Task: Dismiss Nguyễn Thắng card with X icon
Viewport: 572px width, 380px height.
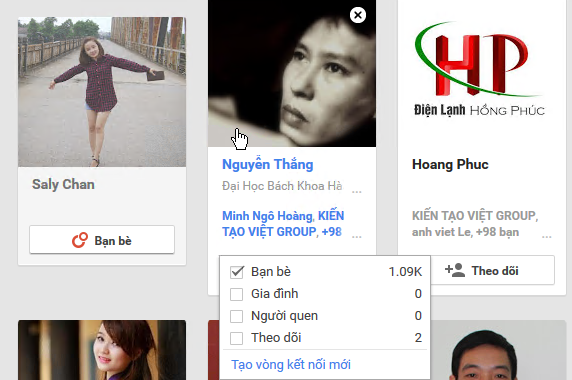Action: (x=358, y=15)
